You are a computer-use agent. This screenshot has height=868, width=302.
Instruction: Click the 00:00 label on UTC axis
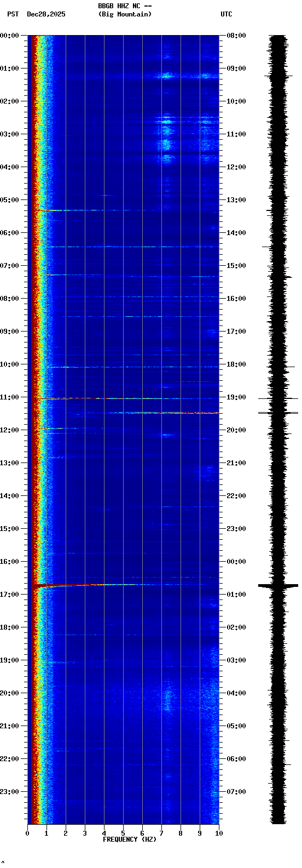[236, 562]
